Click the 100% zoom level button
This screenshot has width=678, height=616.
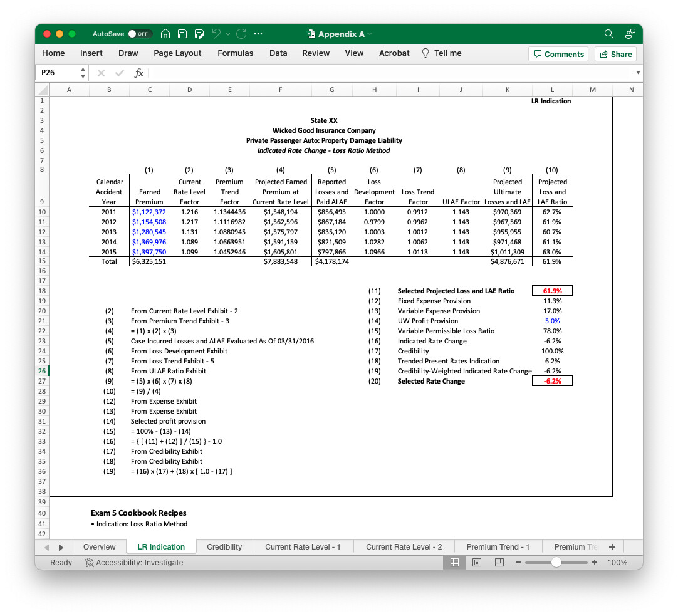pyautogui.click(x=617, y=562)
